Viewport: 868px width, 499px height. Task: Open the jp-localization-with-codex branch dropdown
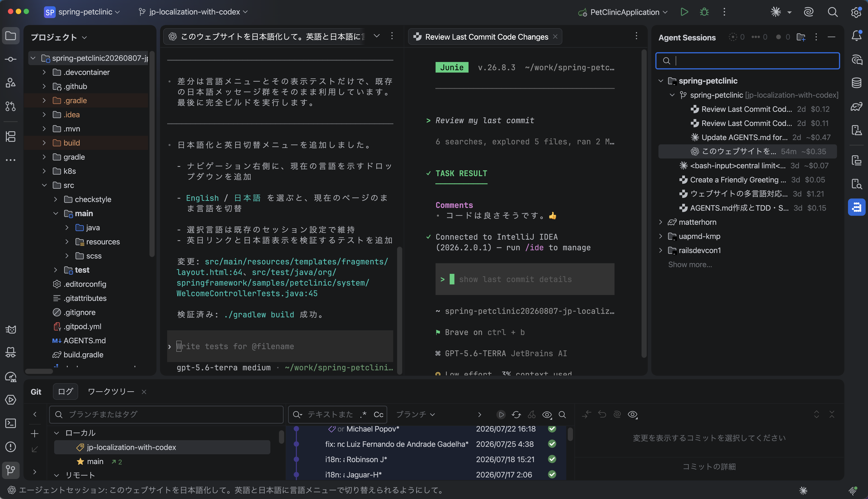(193, 12)
